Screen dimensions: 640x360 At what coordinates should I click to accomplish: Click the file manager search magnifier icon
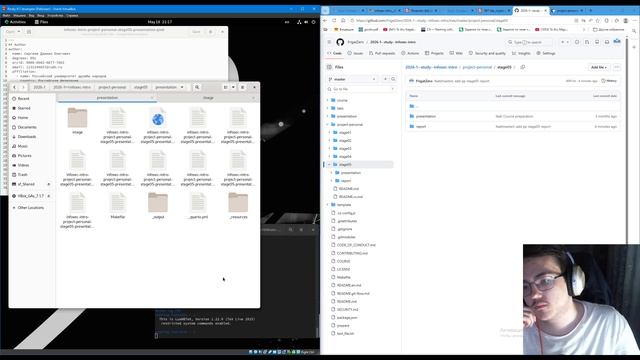[197, 87]
